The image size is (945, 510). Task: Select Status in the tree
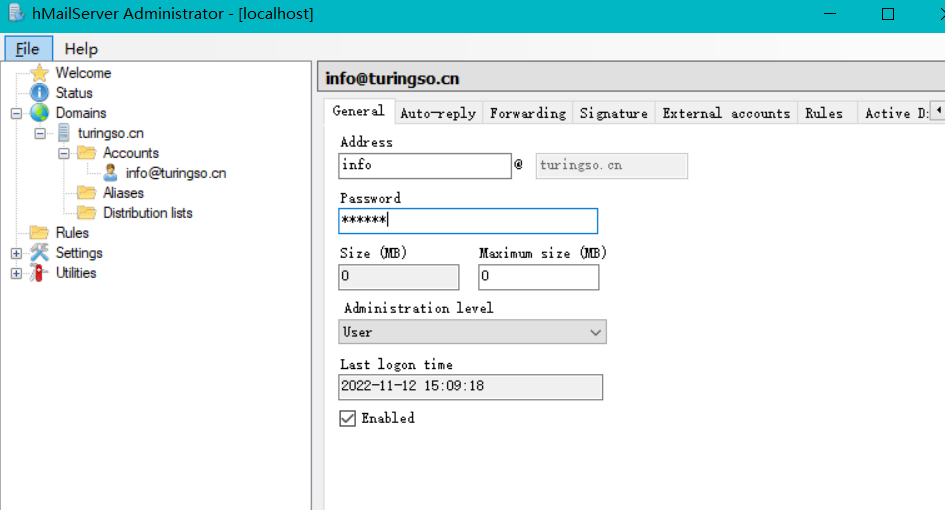click(74, 93)
